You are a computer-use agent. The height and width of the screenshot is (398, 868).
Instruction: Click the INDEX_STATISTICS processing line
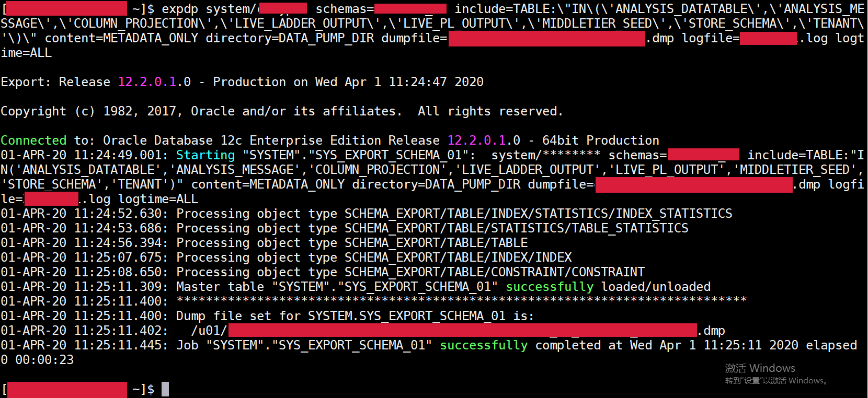pos(367,214)
